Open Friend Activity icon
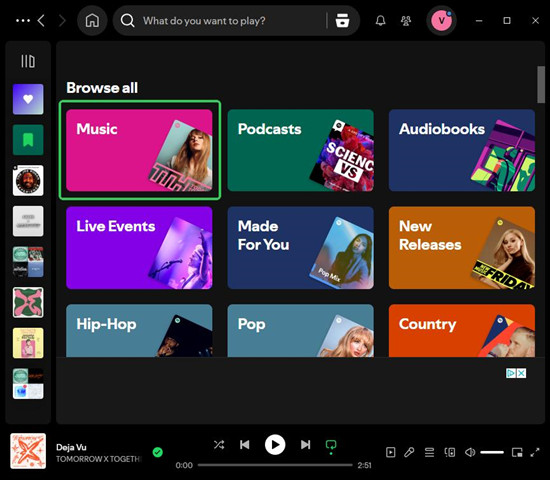 tap(406, 21)
